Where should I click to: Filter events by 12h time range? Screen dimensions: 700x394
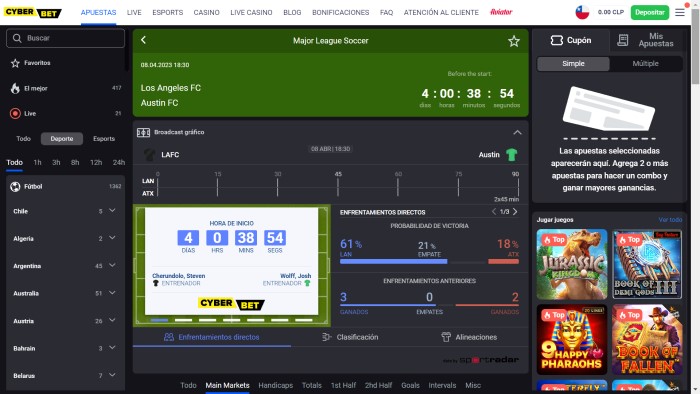[96, 162]
